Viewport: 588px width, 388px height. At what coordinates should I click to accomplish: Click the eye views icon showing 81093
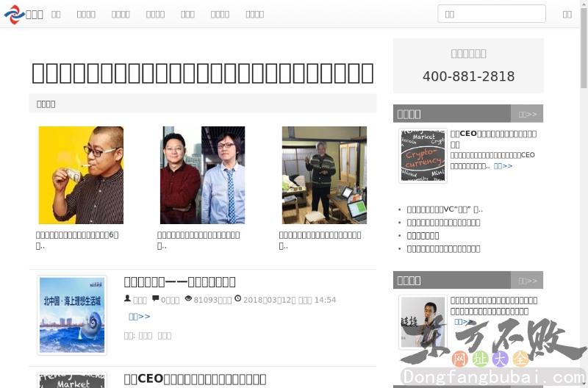pyautogui.click(x=188, y=299)
